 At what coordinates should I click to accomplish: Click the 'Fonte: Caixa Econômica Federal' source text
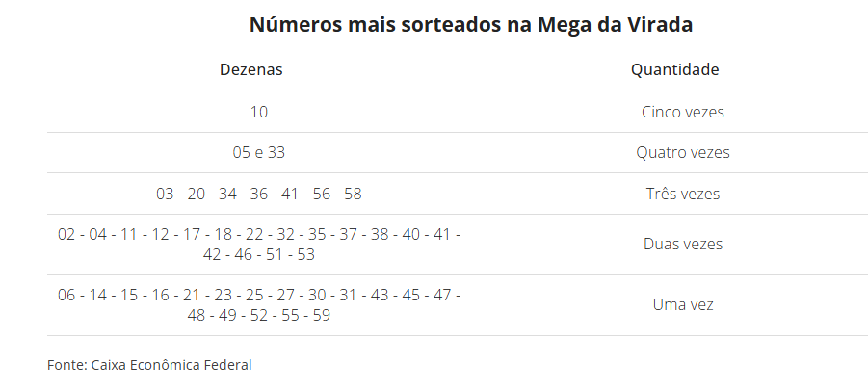[149, 365]
